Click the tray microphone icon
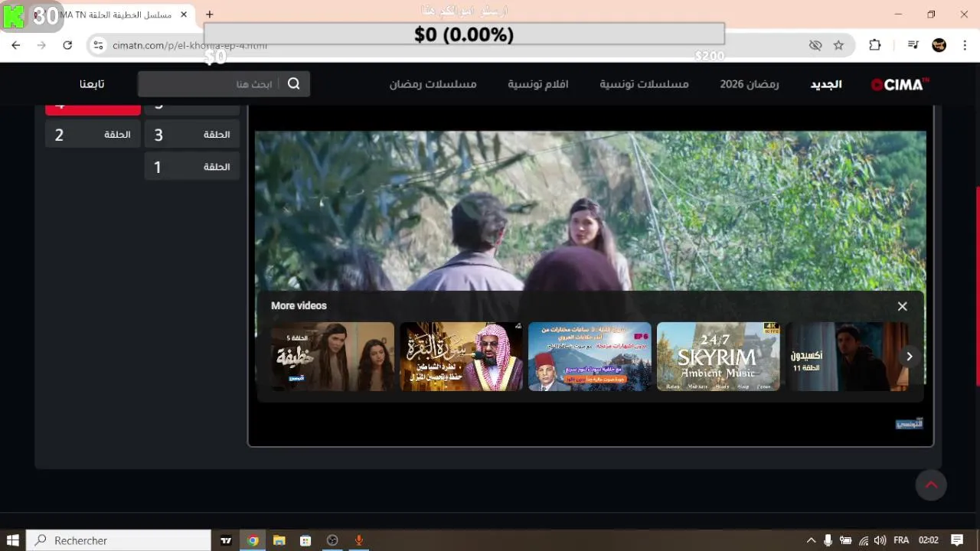The height and width of the screenshot is (551, 980). tap(828, 540)
